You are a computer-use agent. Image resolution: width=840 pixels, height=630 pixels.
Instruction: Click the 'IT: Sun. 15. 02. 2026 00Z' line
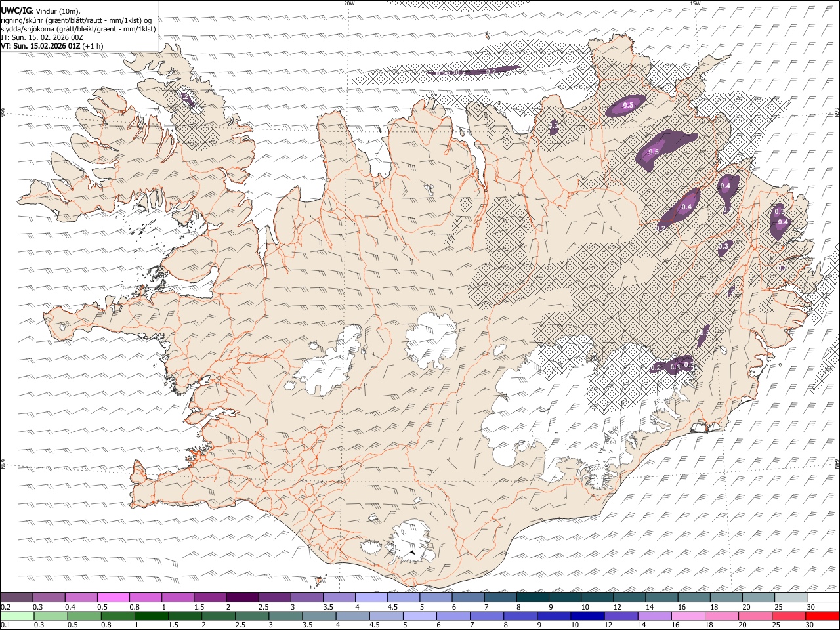42,37
